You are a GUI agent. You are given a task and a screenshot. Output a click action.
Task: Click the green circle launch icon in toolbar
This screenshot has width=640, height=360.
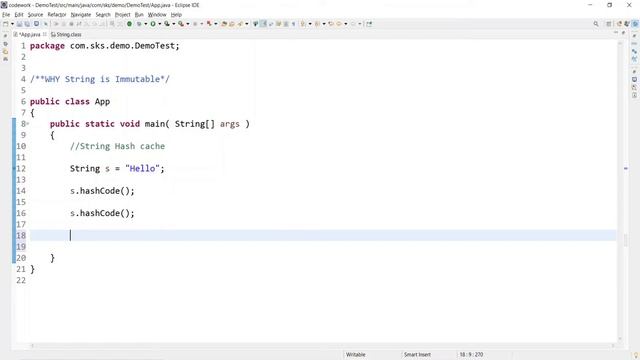tap(129, 24)
